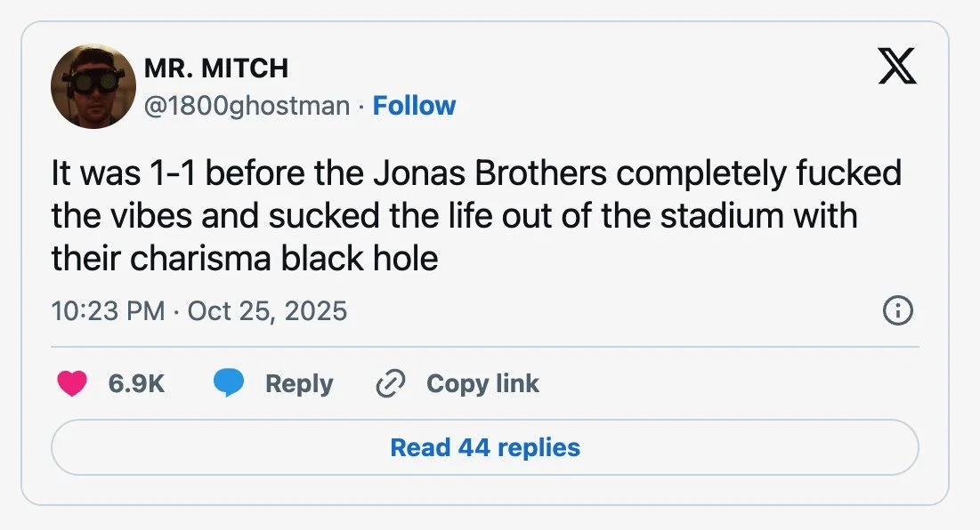Follow the @1800ghostman account
The width and height of the screenshot is (980, 530).
pyautogui.click(x=414, y=106)
